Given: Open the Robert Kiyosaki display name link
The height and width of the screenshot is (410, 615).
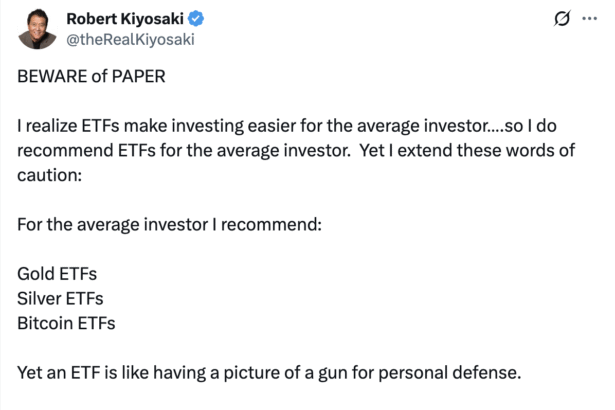Looking at the screenshot, I should 125,18.
